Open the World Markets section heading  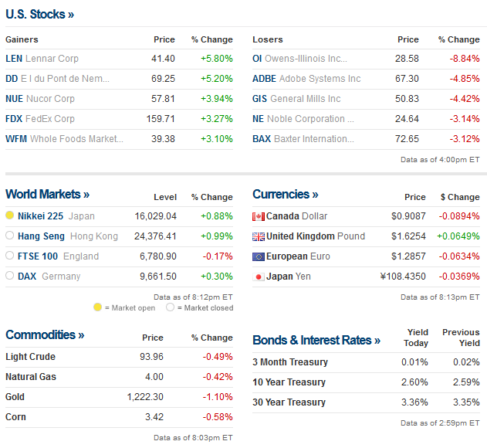tap(47, 195)
